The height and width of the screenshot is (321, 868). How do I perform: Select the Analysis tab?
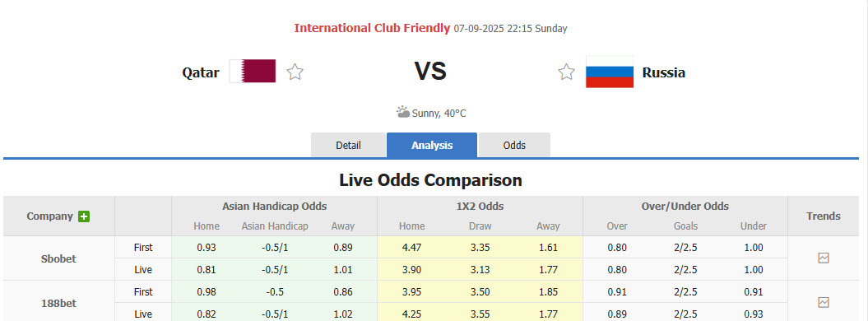point(432,146)
